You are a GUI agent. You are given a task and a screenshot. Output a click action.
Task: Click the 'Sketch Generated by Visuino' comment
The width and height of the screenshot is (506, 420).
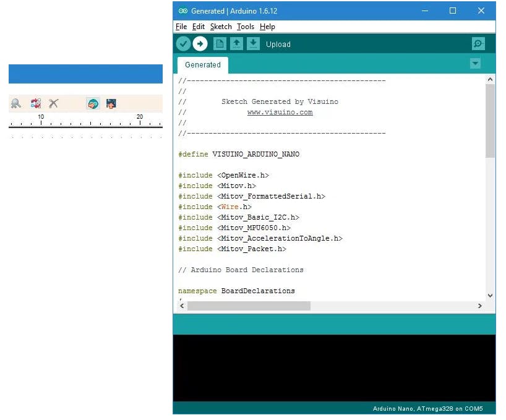pos(280,101)
